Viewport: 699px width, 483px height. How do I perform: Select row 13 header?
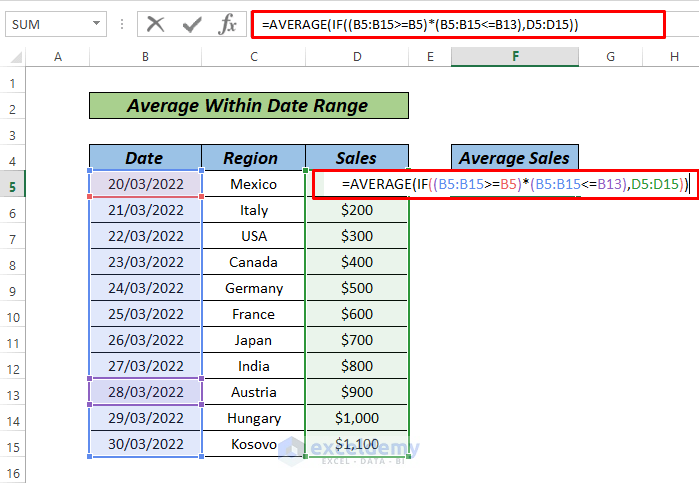14,392
